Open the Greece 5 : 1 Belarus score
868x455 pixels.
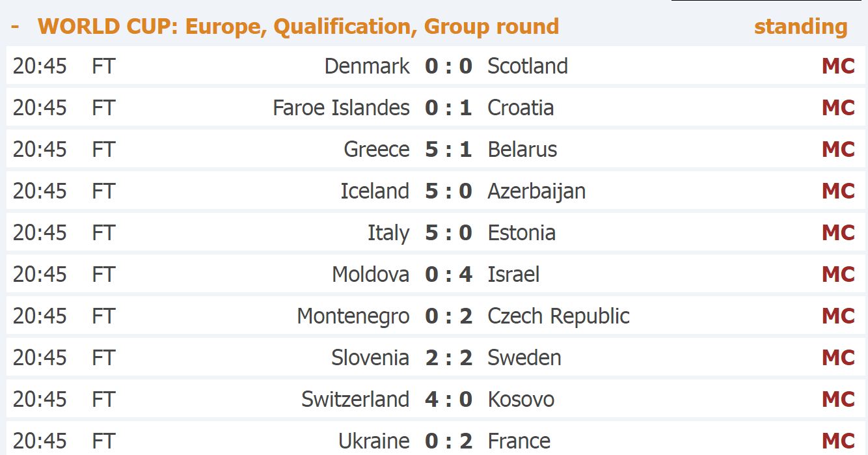[x=448, y=149]
